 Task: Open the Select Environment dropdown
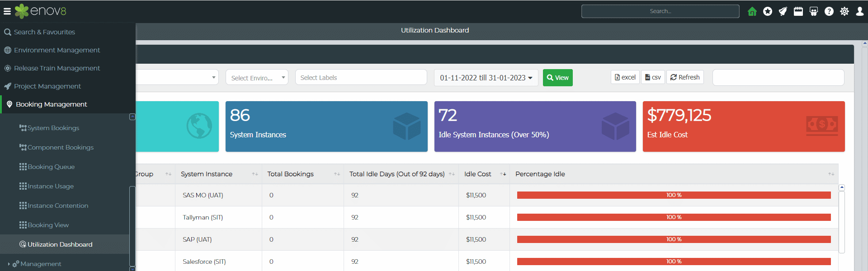(x=257, y=78)
